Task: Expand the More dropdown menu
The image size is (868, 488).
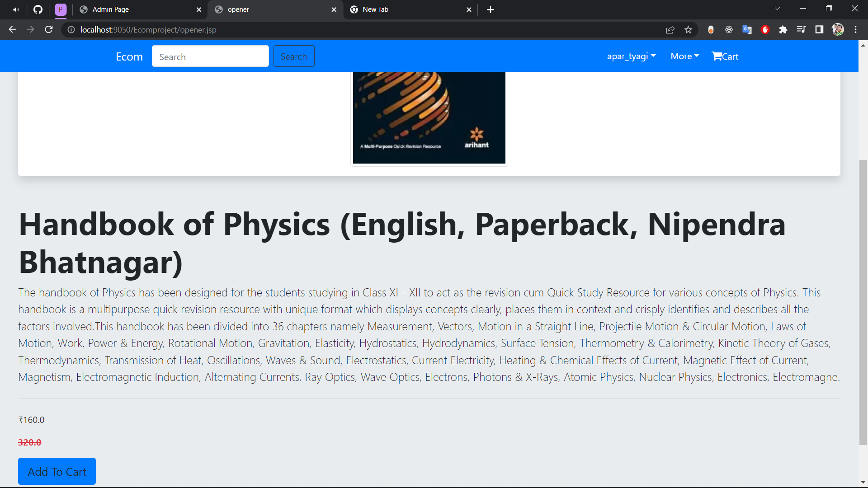Action: tap(684, 56)
